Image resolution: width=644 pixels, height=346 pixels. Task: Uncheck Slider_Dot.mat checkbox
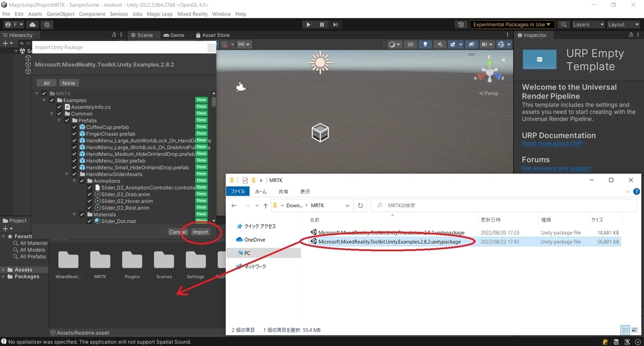pos(90,221)
